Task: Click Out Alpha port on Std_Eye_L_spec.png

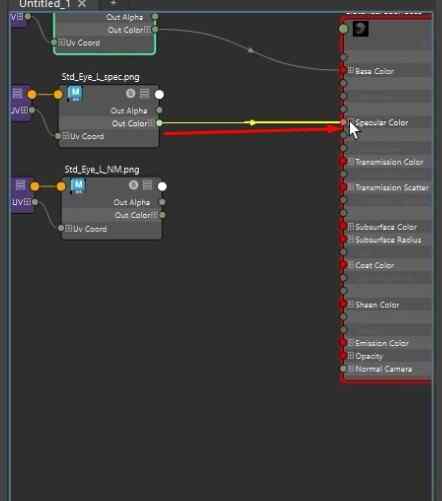Action: [160, 110]
